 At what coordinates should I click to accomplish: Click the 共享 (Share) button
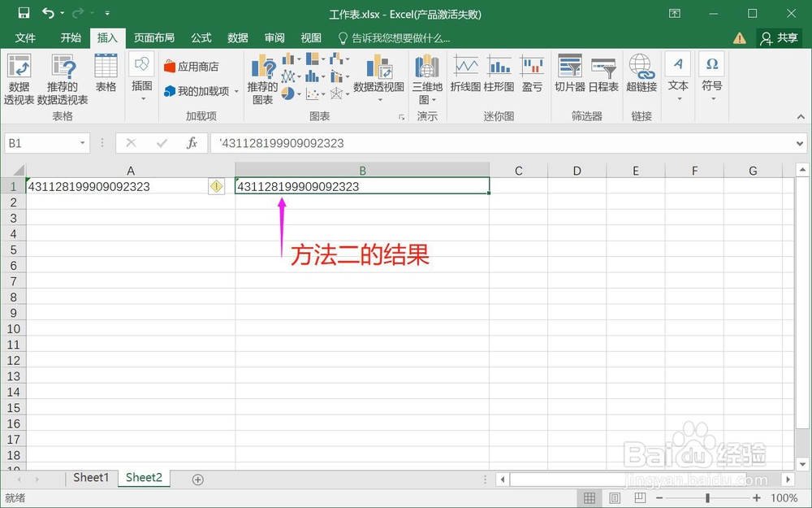click(x=780, y=37)
